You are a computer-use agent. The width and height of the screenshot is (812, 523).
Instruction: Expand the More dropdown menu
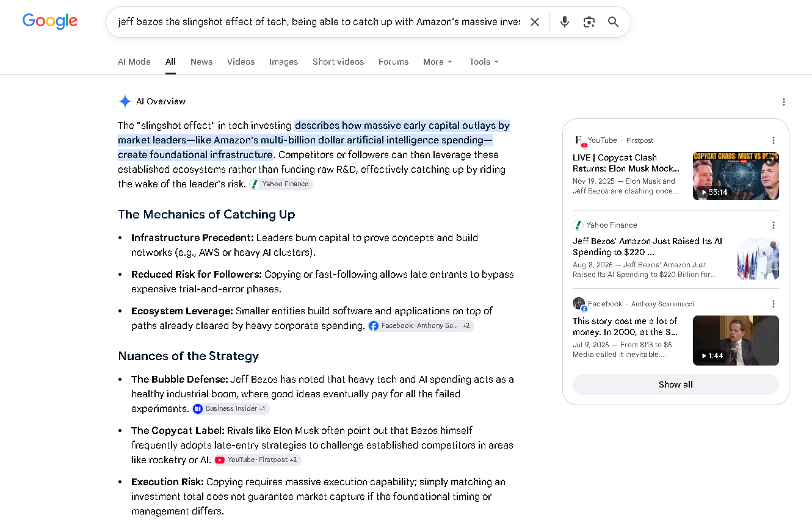click(438, 62)
